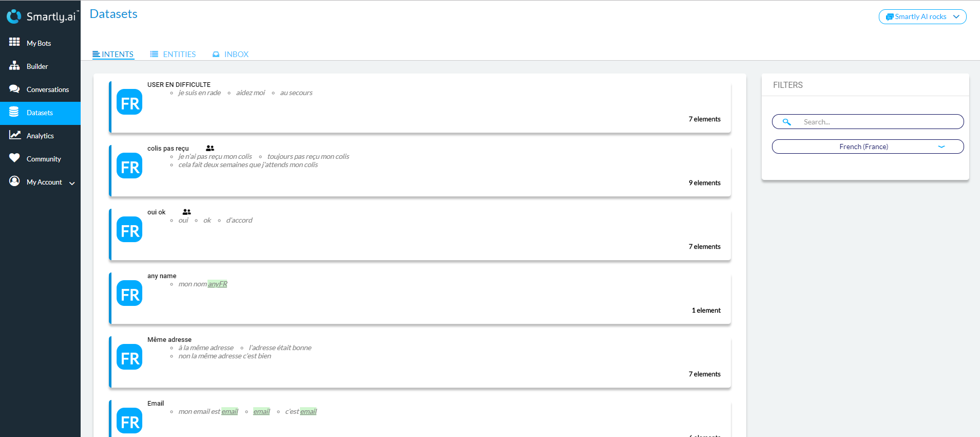Image resolution: width=980 pixels, height=437 pixels.
Task: Open My Bots grid icon
Action: click(14, 42)
